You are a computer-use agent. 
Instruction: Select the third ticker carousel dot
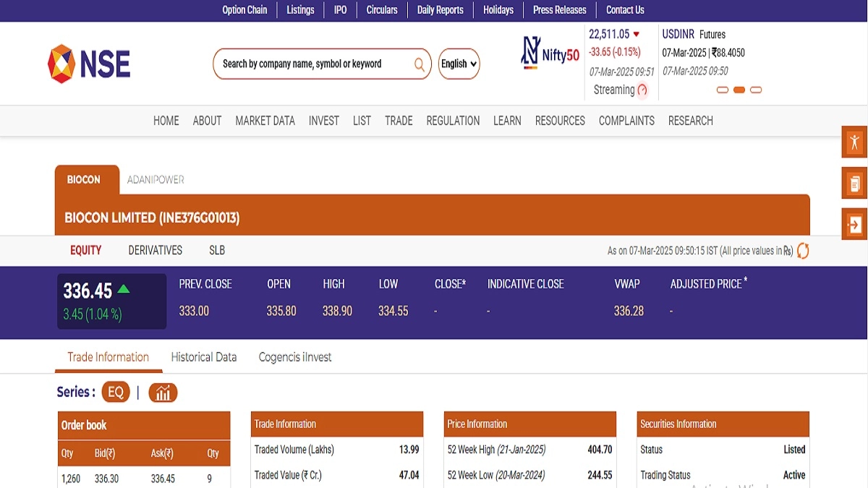[756, 90]
